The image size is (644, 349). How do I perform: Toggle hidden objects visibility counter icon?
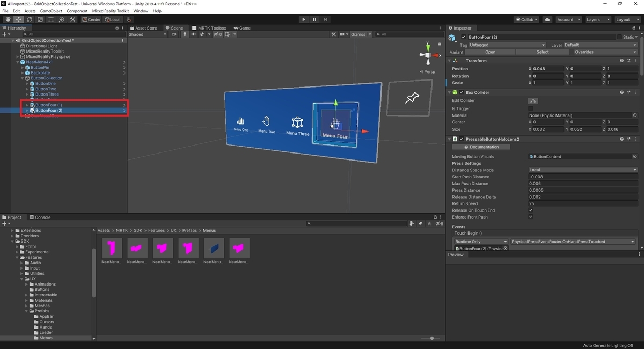click(217, 34)
